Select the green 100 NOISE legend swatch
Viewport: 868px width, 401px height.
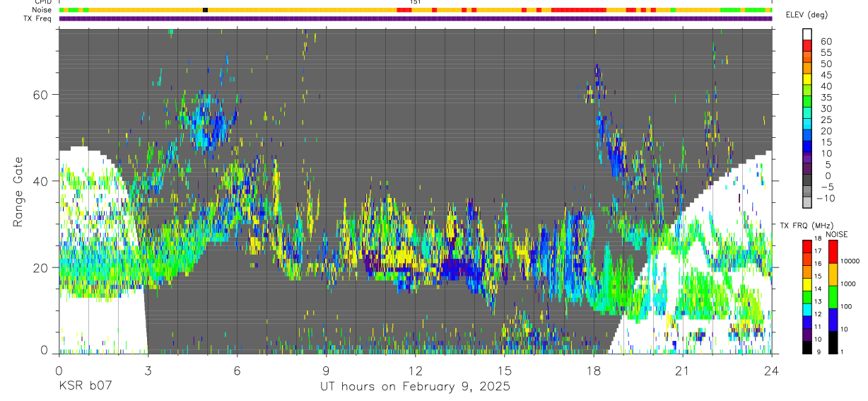pyautogui.click(x=833, y=296)
